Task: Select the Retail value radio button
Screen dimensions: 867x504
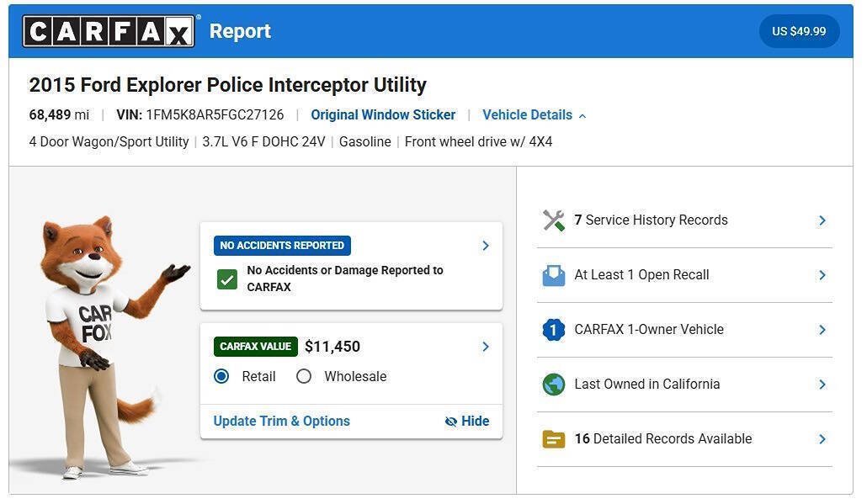Action: pos(221,376)
